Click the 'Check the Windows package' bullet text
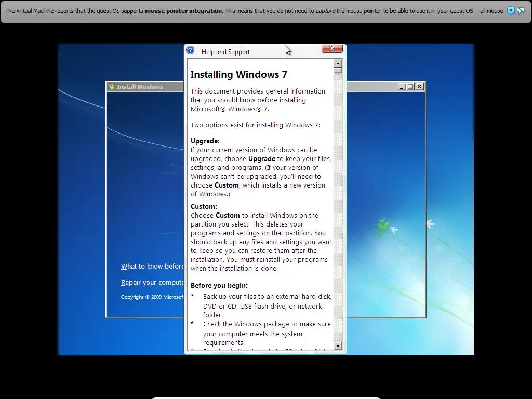The width and height of the screenshot is (532, 399). pos(267,333)
